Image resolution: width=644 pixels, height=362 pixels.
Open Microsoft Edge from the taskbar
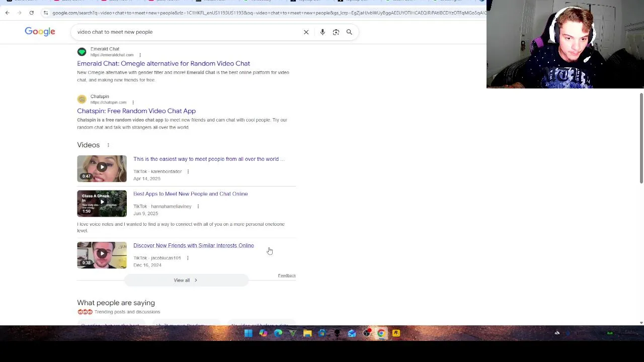point(278,333)
